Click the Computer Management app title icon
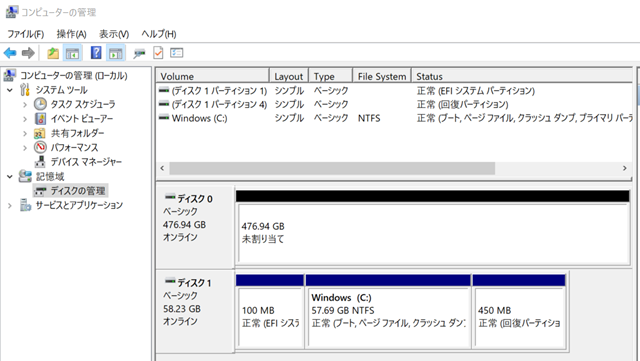 click(x=11, y=12)
